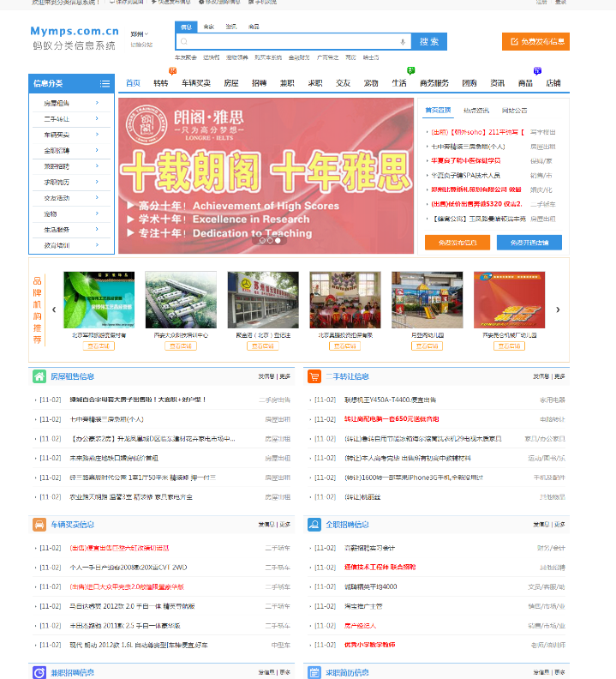This screenshot has width=616, height=679.
Task: Select the first carousel dot on banner
Action: pos(262,241)
